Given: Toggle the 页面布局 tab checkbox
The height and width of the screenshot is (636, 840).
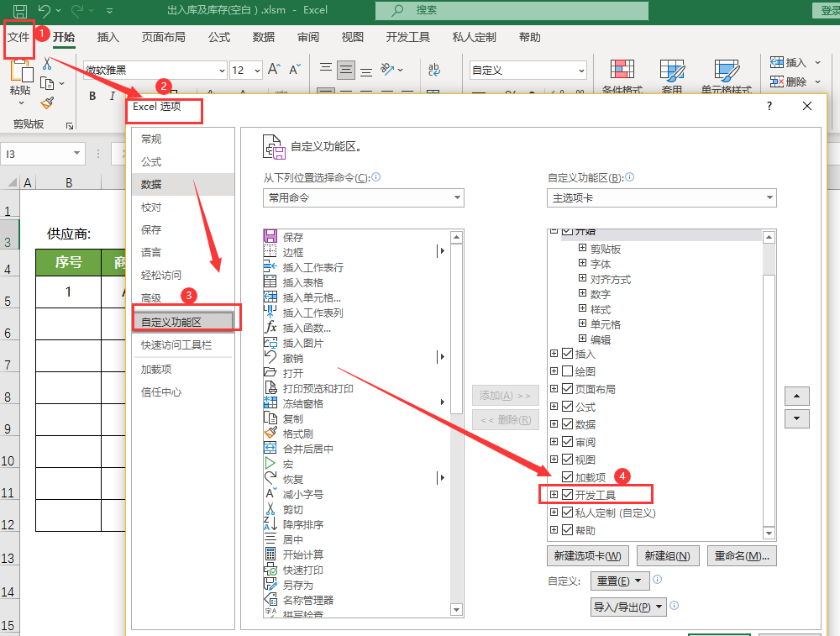Looking at the screenshot, I should (568, 389).
